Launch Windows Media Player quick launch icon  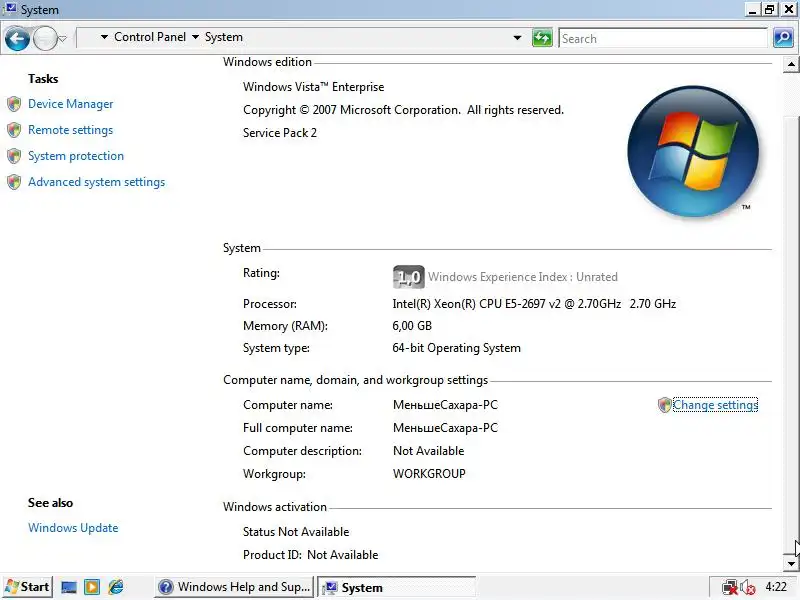(x=92, y=587)
